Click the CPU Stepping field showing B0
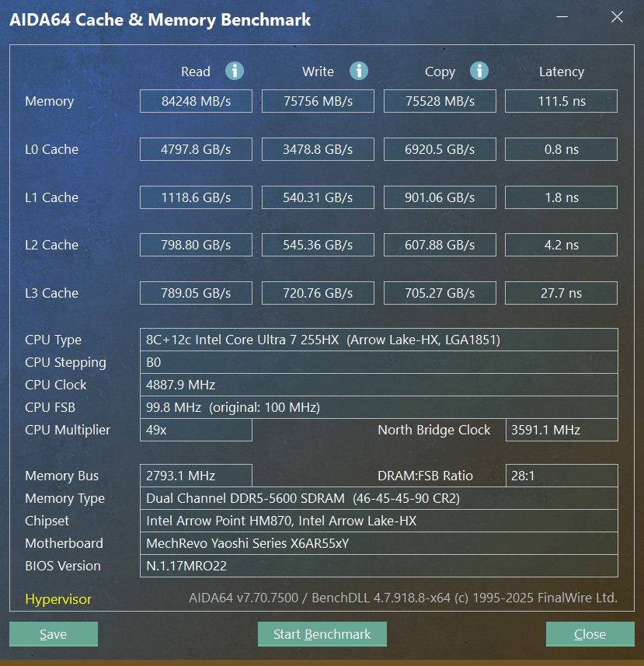Viewport: 644px width, 666px height. [380, 362]
